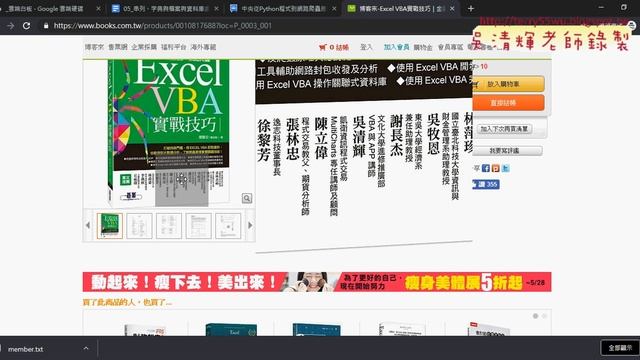Click the browser forward arrow
The height and width of the screenshot is (360, 640).
point(10,26)
